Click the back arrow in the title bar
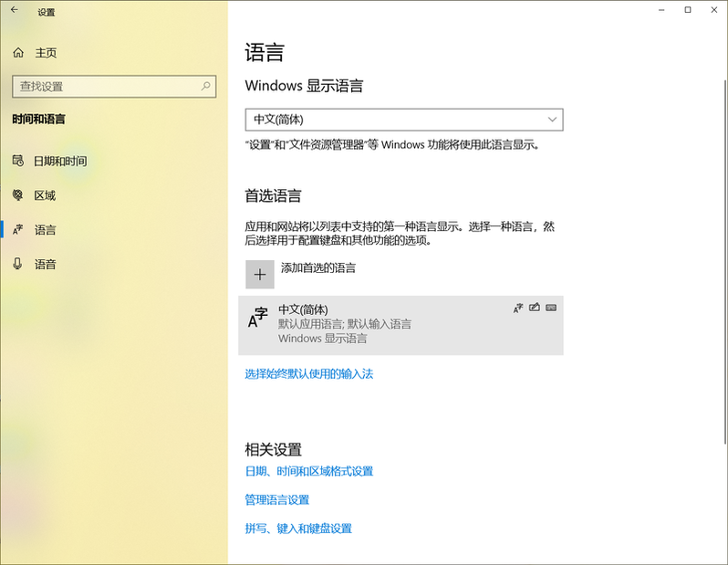This screenshot has height=565, width=728. [14, 11]
